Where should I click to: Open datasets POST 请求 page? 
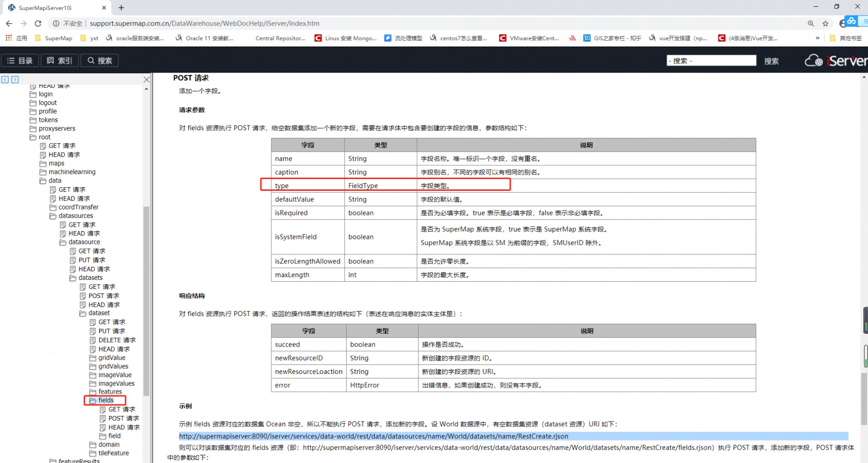tap(99, 296)
